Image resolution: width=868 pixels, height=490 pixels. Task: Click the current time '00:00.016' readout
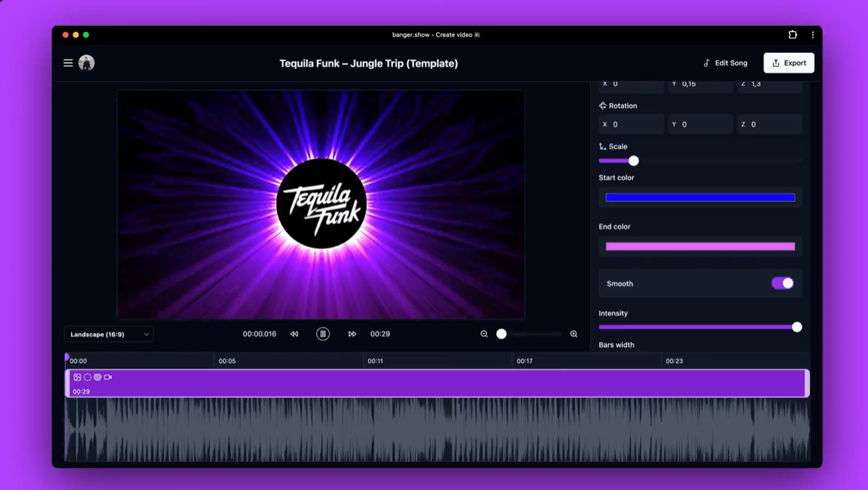[260, 334]
